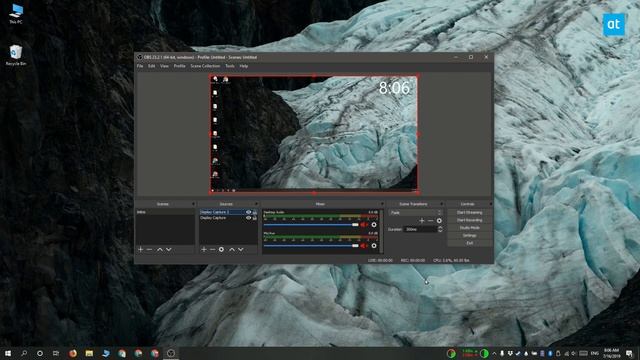Open Mic/Aux settings gear in mixer
The image size is (640, 360).
[374, 246]
